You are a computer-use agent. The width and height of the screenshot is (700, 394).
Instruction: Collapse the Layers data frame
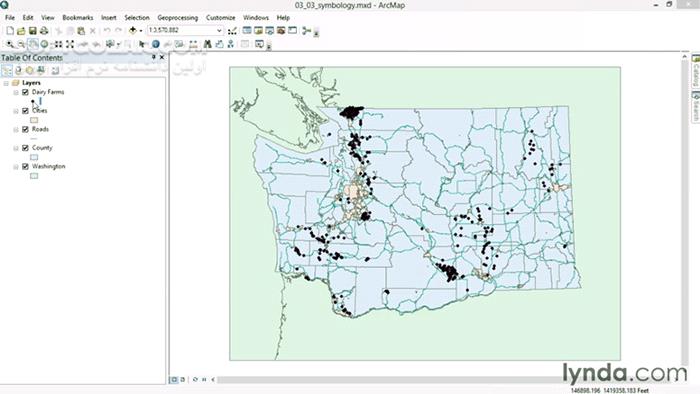click(x=6, y=83)
